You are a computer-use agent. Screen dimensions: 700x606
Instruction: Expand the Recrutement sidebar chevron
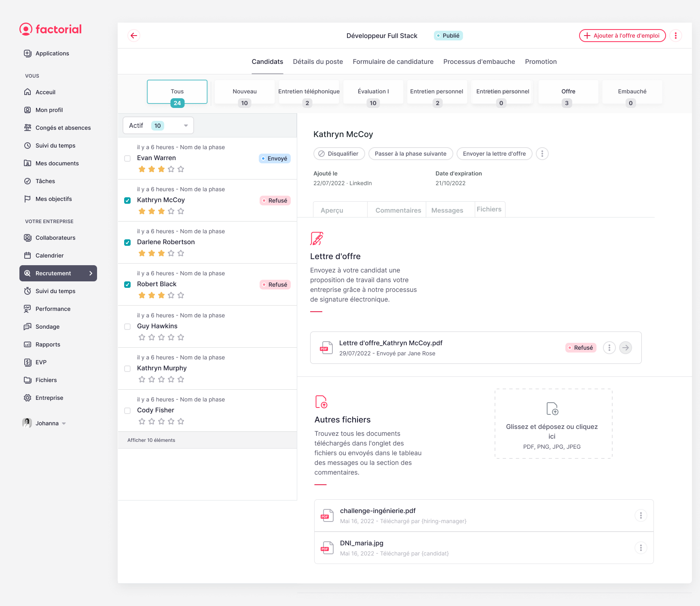tap(91, 273)
